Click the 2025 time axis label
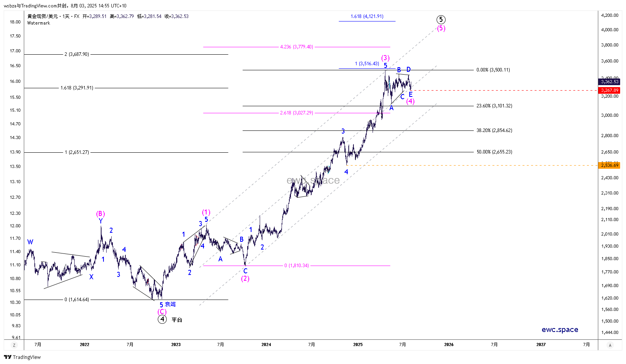Image resolution: width=626 pixels, height=364 pixels. tap(358, 344)
